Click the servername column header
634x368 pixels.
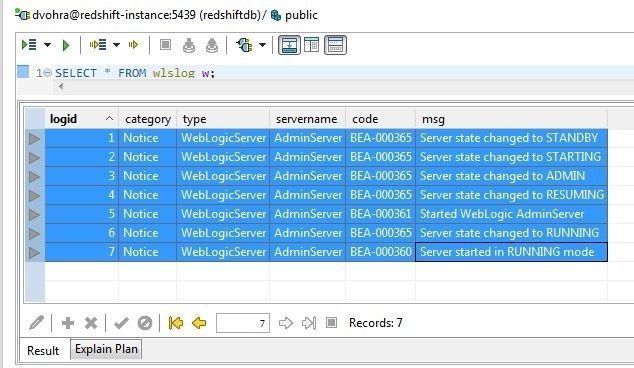pos(307,119)
